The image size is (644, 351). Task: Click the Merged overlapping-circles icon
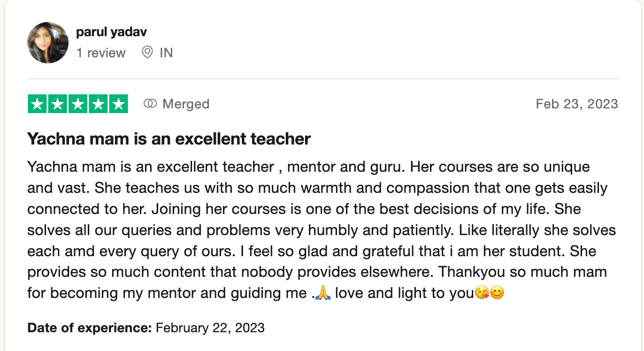[150, 104]
